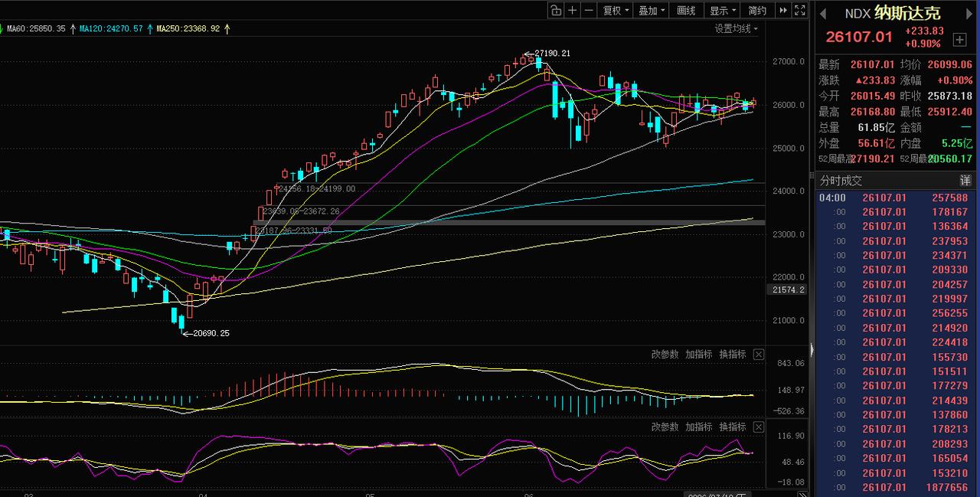Select the 画线 drawing tool button
The height and width of the screenshot is (497, 980).
click(687, 10)
